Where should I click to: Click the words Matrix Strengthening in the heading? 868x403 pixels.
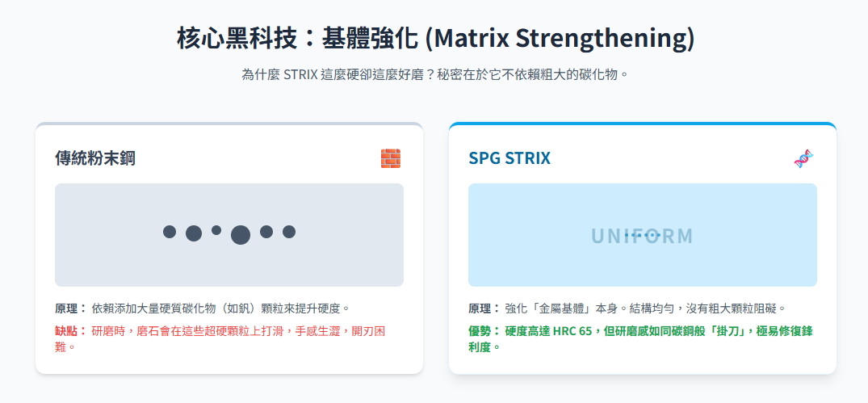[560, 38]
